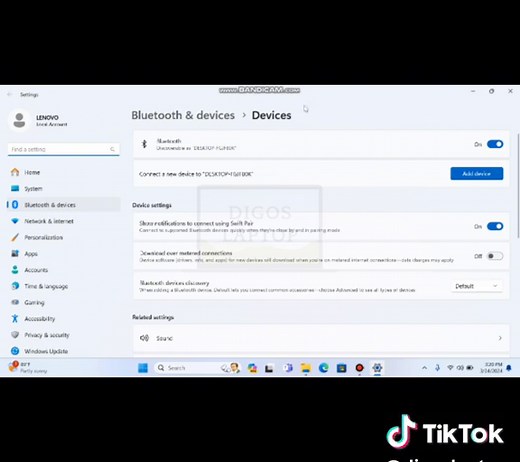Open Home in the Settings sidebar
This screenshot has height=462, width=520.
pyautogui.click(x=63, y=172)
